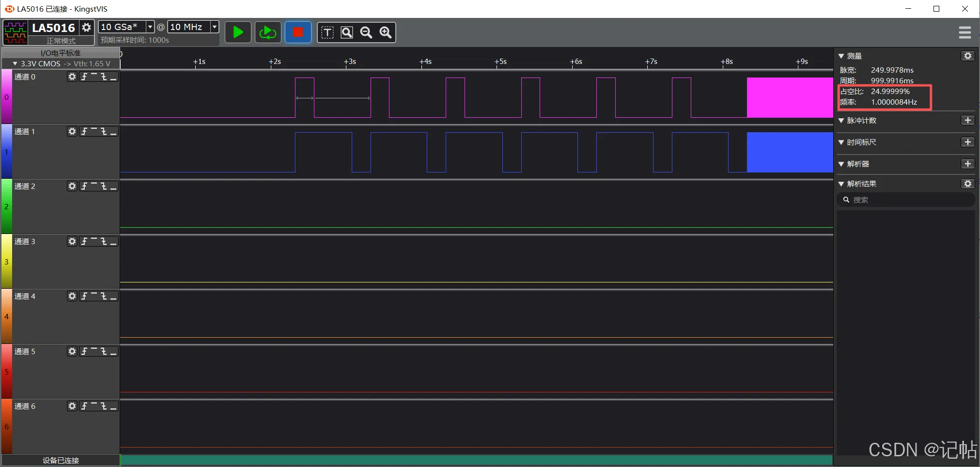Viewport: 980px width, 467px height.
Task: Open LA5016 device settings gear
Action: 87,28
